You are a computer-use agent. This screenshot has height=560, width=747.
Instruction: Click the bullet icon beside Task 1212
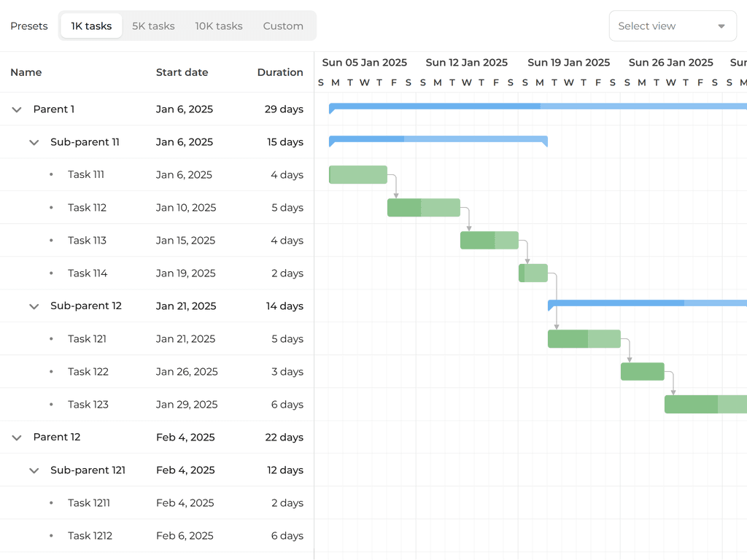click(51, 535)
